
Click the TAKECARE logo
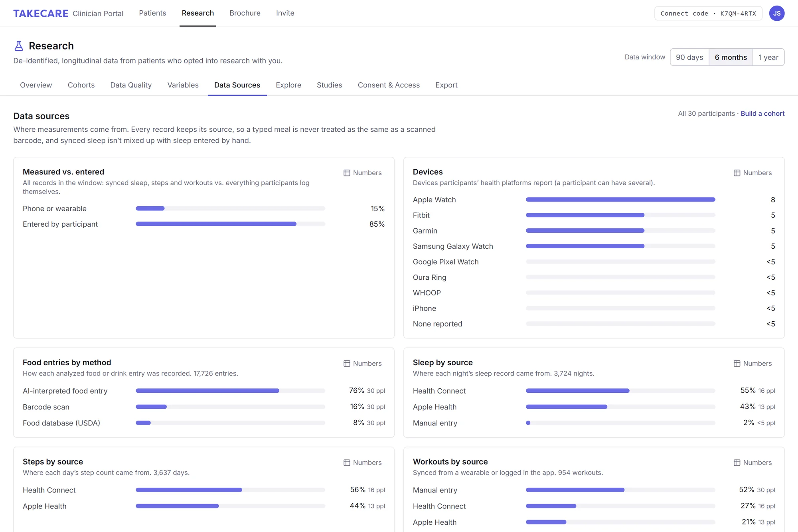tap(41, 14)
